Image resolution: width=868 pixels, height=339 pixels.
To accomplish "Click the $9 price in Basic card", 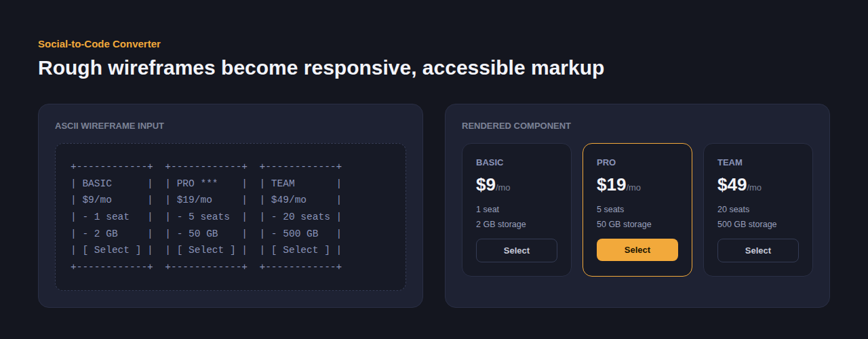I will point(486,184).
